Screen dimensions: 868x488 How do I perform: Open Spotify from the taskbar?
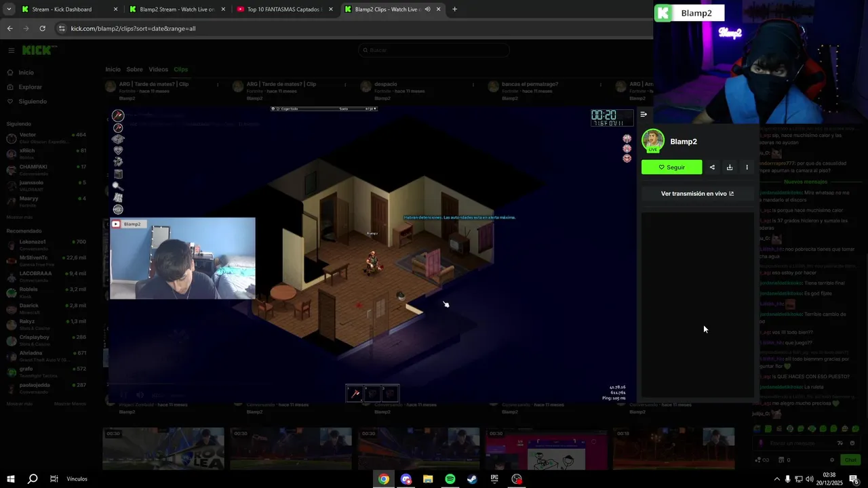(x=450, y=479)
